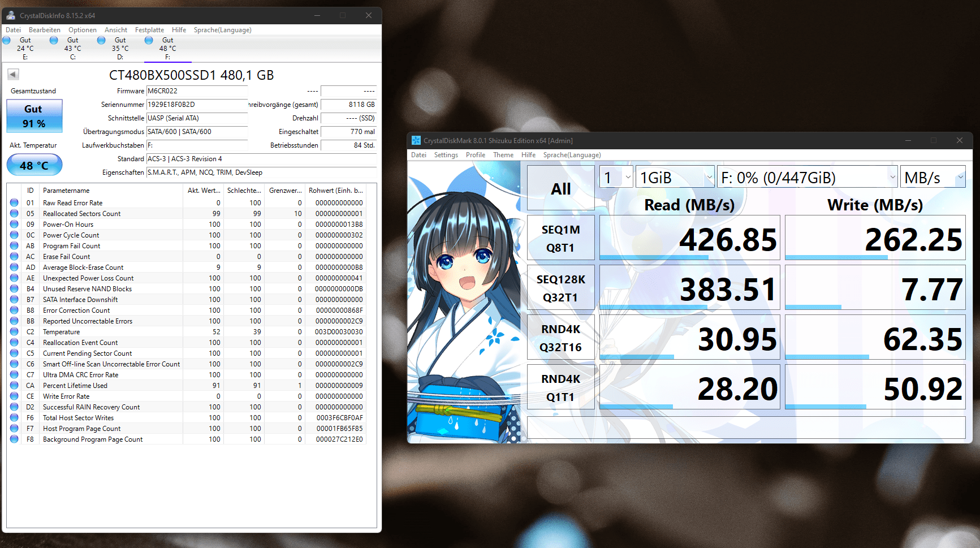Click status orb for Raw Read Error Rate
980x548 pixels.
click(x=14, y=202)
